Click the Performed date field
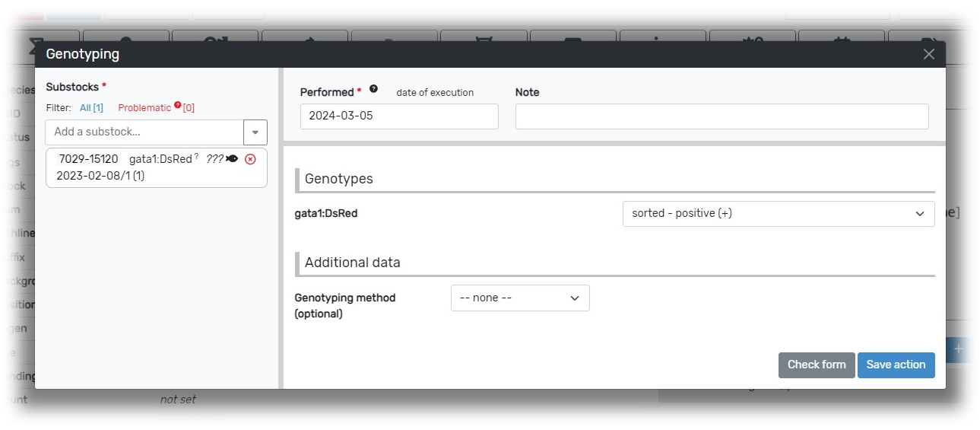Viewport: 980px width, 430px height. [x=399, y=116]
